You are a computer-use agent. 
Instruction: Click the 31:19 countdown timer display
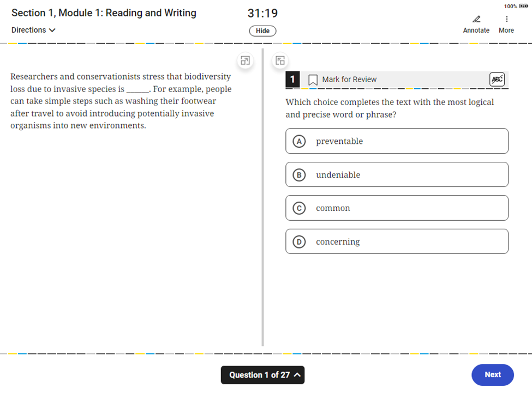(262, 11)
